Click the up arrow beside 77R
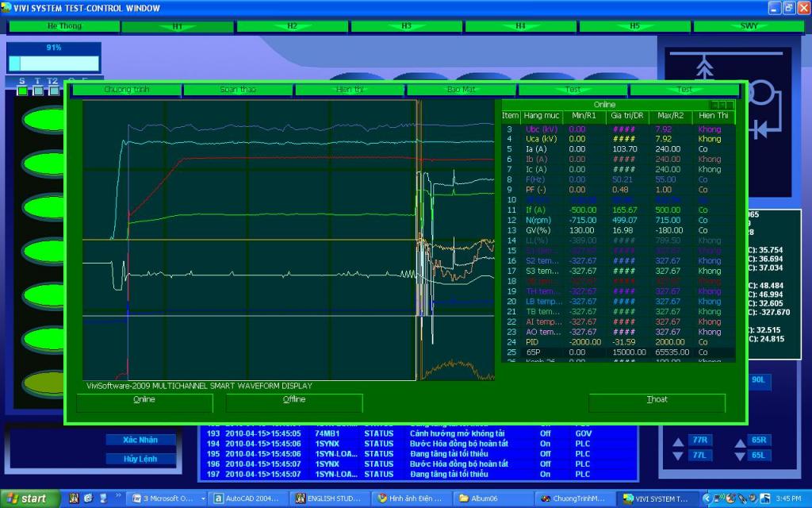This screenshot has width=812, height=508. [678, 442]
